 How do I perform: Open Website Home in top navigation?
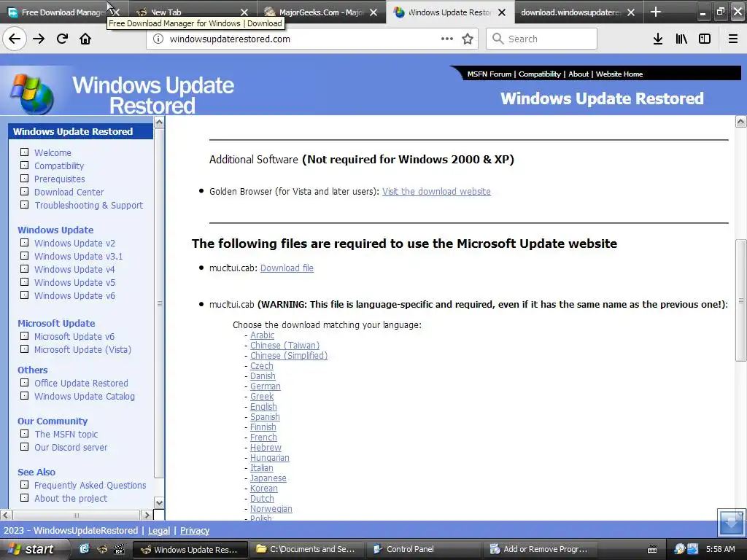[619, 74]
